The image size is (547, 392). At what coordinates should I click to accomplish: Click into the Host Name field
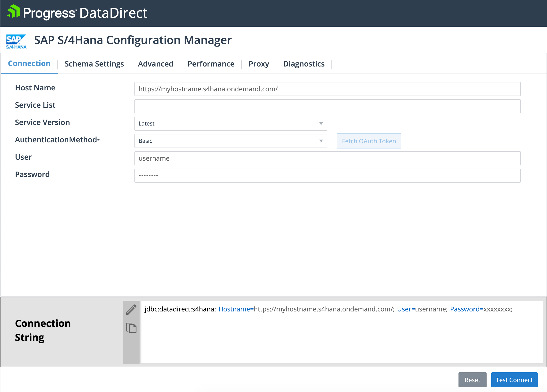327,89
